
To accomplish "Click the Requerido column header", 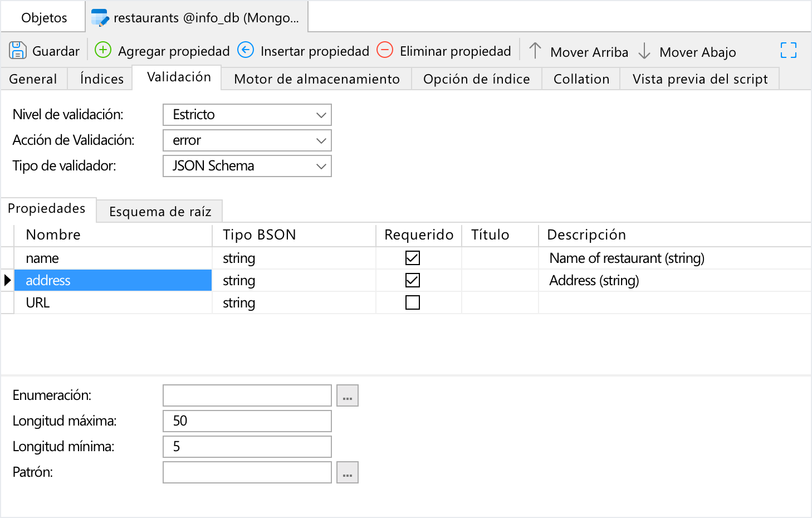I will 419,234.
